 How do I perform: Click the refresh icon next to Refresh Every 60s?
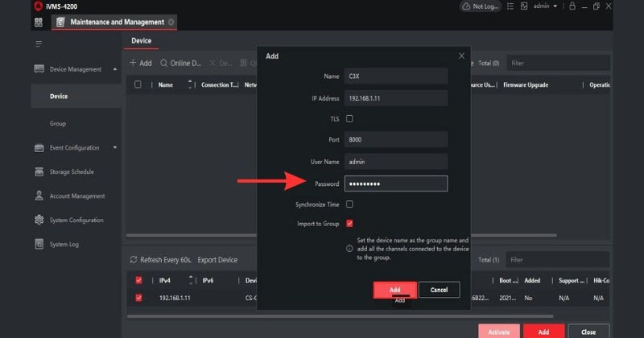click(134, 260)
